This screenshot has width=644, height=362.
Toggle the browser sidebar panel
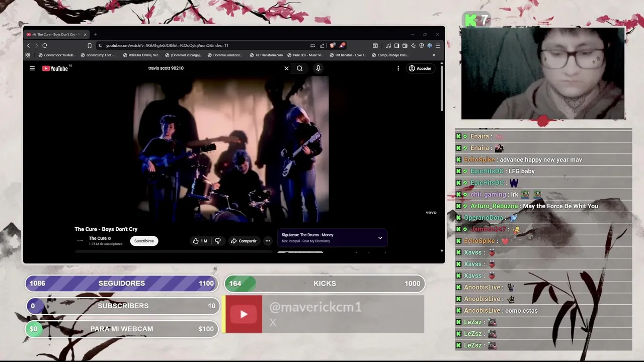[396, 45]
